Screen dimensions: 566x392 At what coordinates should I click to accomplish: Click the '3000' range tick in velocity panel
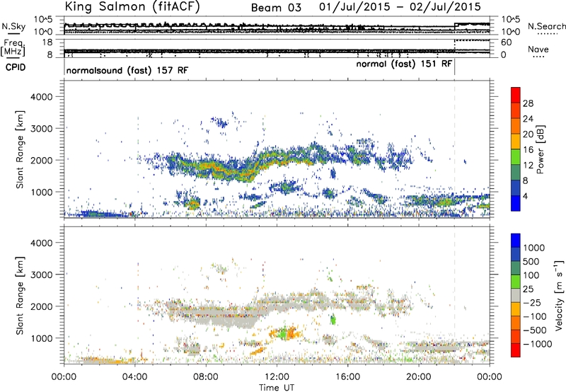[x=41, y=275]
